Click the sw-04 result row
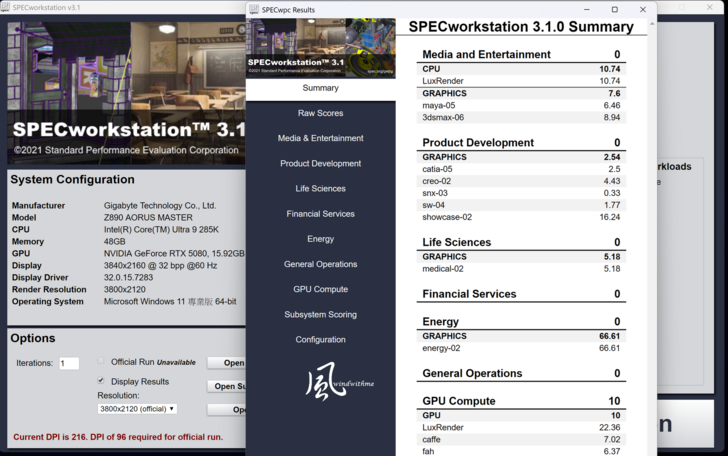Image resolution: width=728 pixels, height=456 pixels. pos(521,205)
